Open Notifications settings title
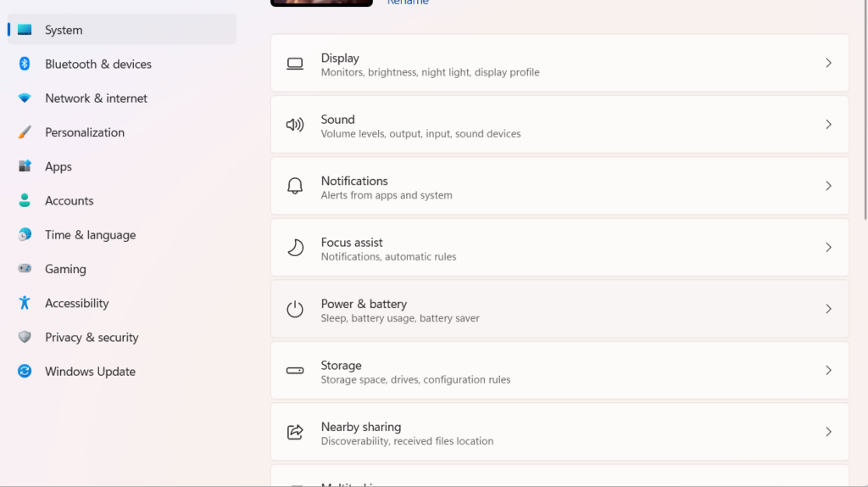Image resolution: width=868 pixels, height=487 pixels. pos(354,182)
